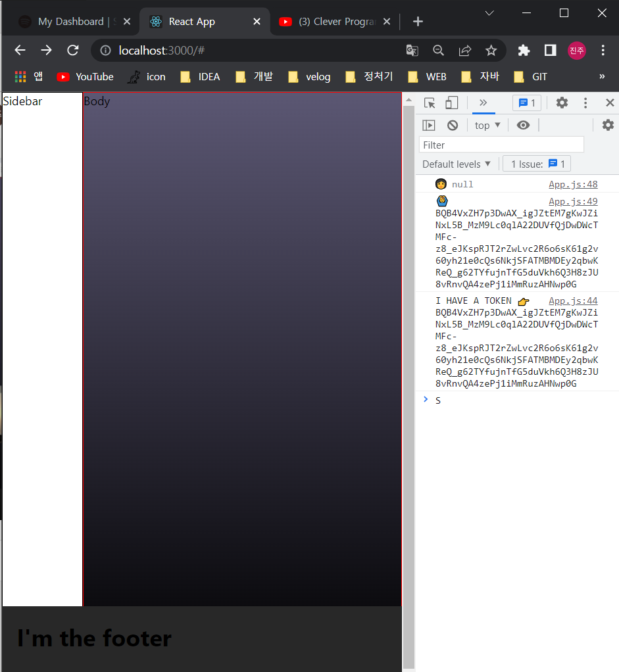Open WEB bookmark folder
619x672 pixels.
[x=427, y=77]
